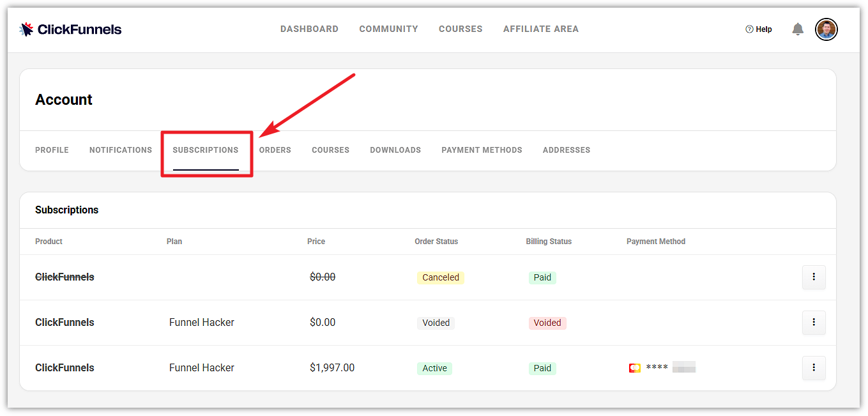Viewport: 868px width, 416px height.
Task: Open the notification bell
Action: tap(797, 29)
